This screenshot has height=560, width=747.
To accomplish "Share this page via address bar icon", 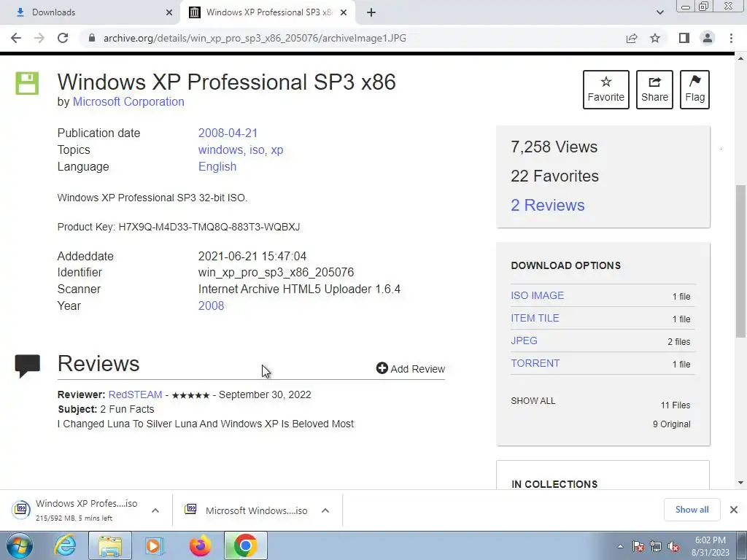I will (632, 38).
